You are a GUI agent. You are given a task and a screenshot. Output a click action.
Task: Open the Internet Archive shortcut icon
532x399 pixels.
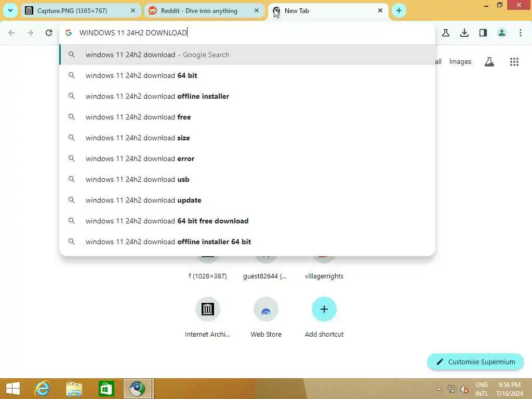click(x=208, y=309)
